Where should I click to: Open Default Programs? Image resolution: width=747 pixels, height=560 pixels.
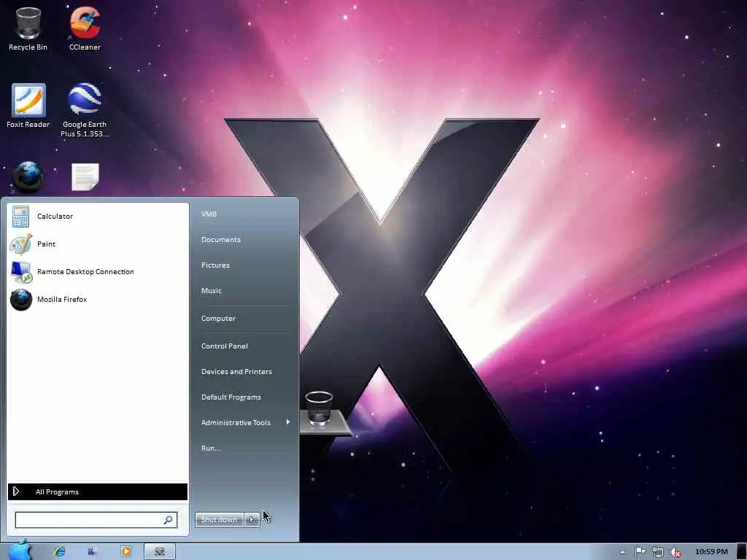pyautogui.click(x=231, y=397)
